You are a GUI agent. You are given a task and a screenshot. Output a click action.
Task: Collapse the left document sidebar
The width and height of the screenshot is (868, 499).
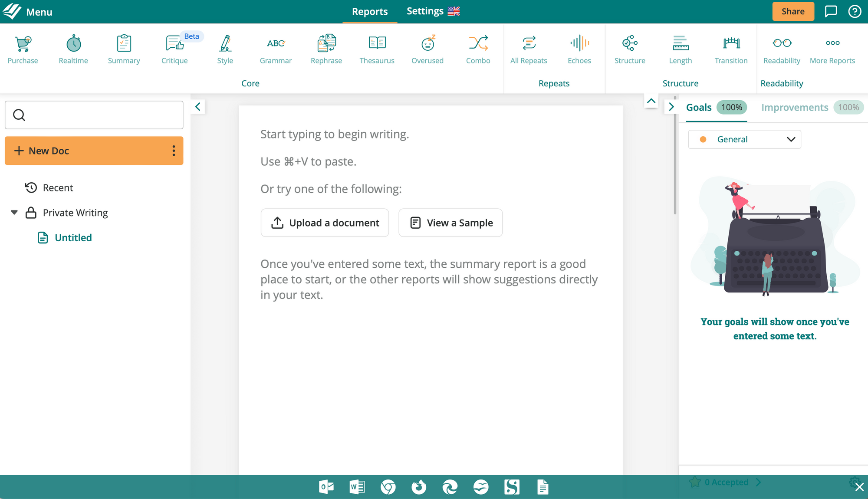point(197,107)
